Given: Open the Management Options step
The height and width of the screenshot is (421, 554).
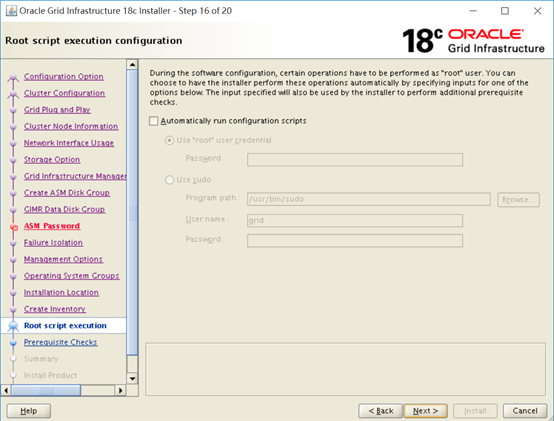Looking at the screenshot, I should (x=63, y=259).
